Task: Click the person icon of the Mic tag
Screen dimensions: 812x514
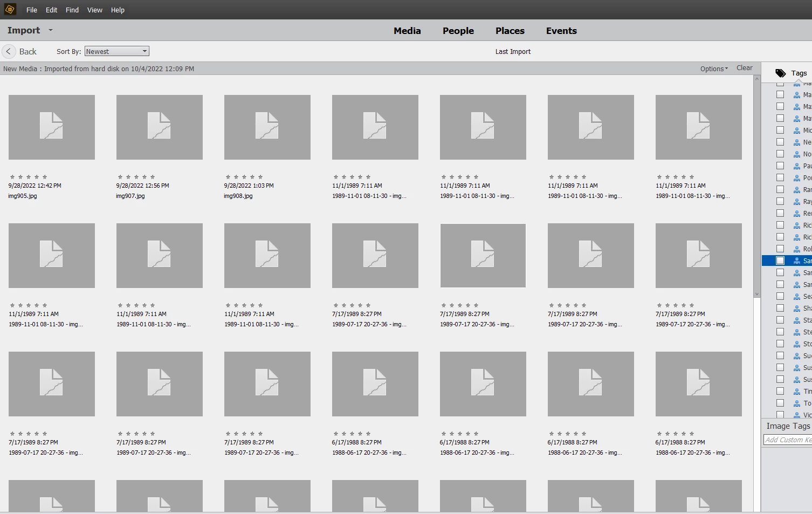Action: click(797, 131)
